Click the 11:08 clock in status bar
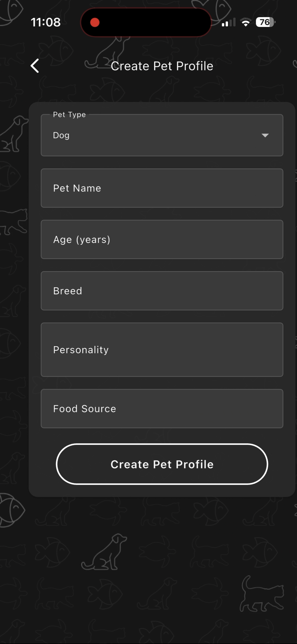Viewport: 297px width, 644px height. tap(46, 22)
